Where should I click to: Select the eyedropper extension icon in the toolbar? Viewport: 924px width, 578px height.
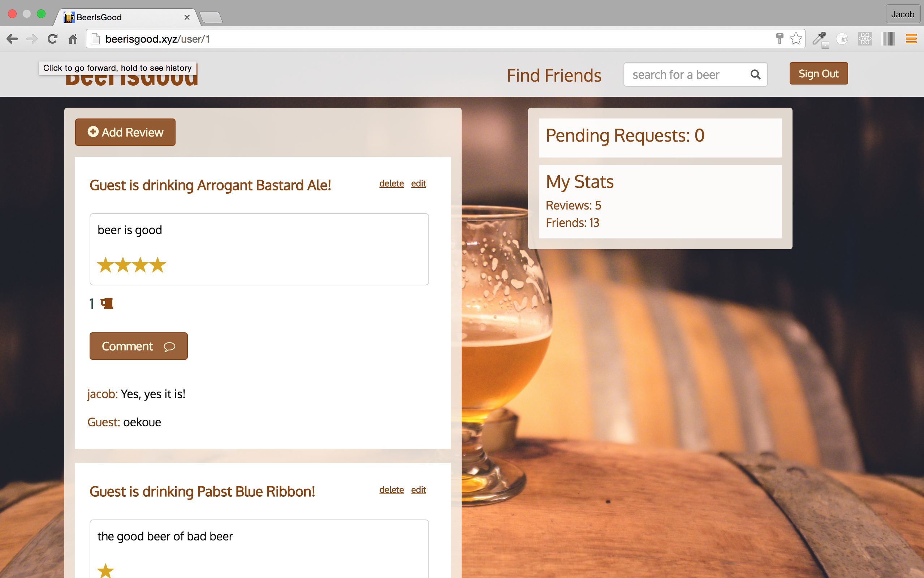819,38
